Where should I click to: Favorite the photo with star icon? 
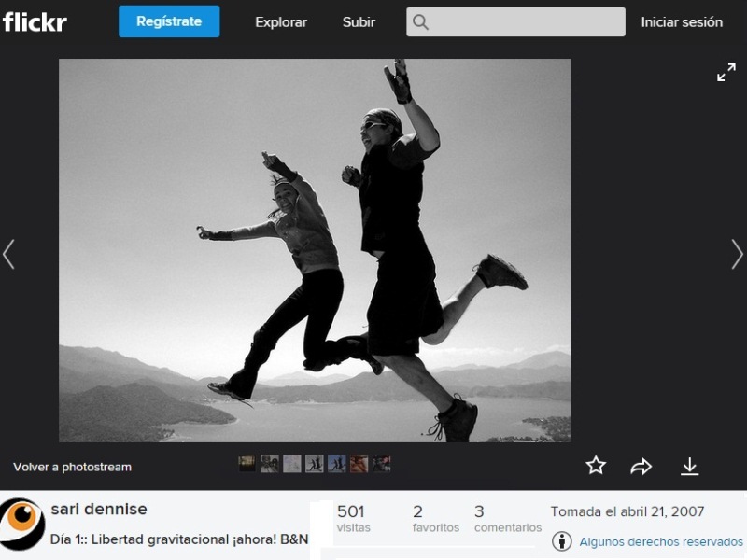click(596, 466)
